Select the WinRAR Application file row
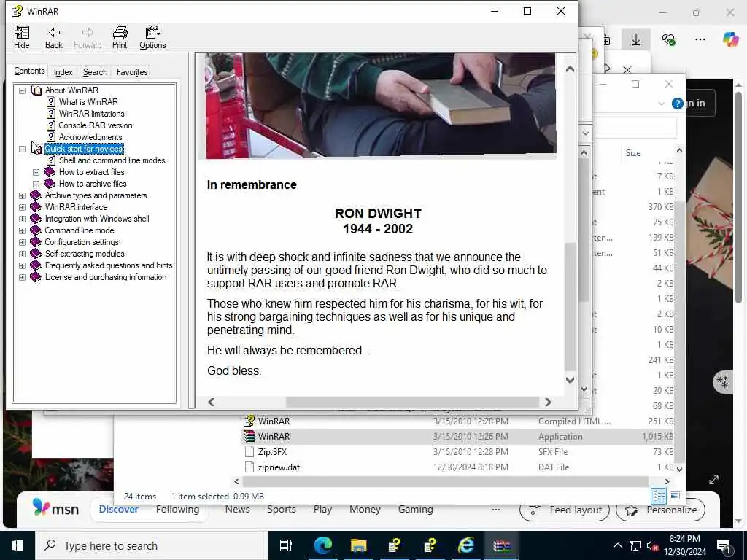This screenshot has width=747, height=560. [457, 437]
